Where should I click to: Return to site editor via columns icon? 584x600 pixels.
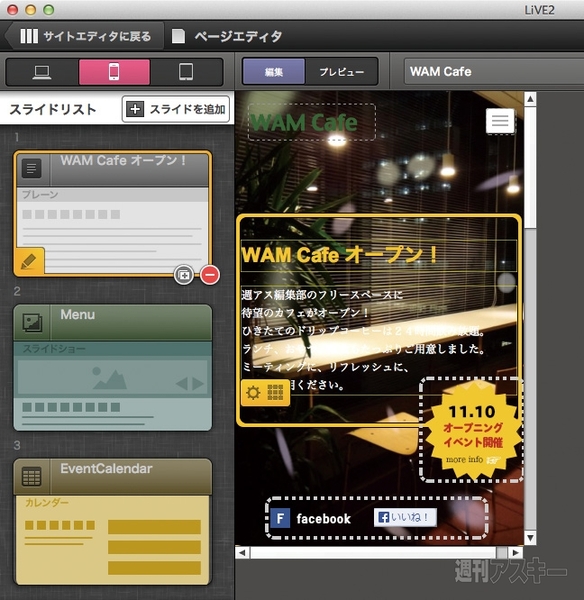pos(29,36)
